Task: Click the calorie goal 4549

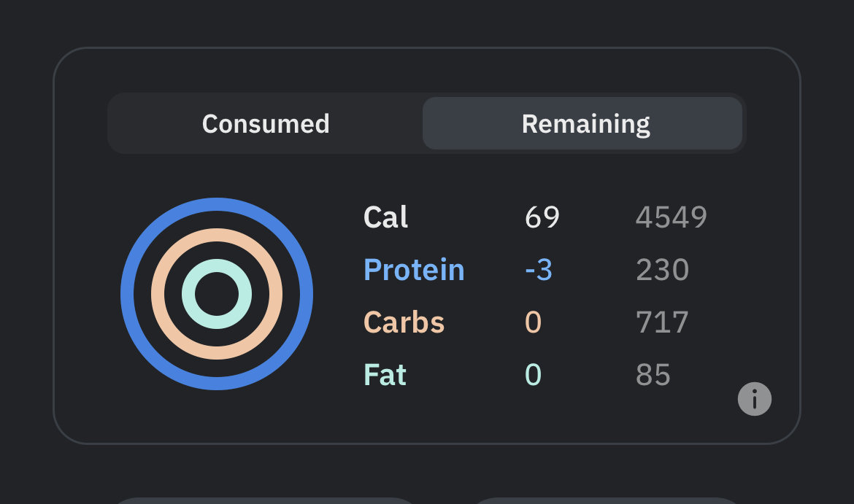Action: pyautogui.click(x=672, y=217)
